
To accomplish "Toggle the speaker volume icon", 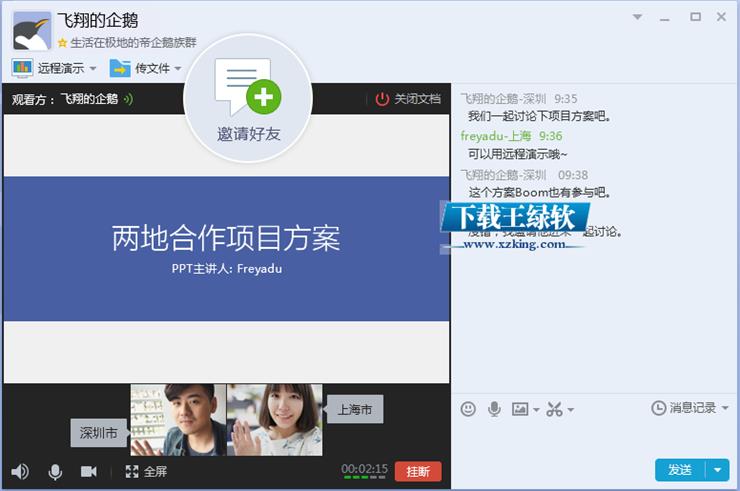I will [x=20, y=471].
